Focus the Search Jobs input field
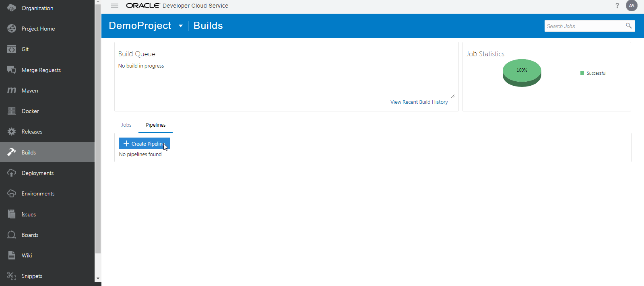The image size is (644, 286). [584, 26]
